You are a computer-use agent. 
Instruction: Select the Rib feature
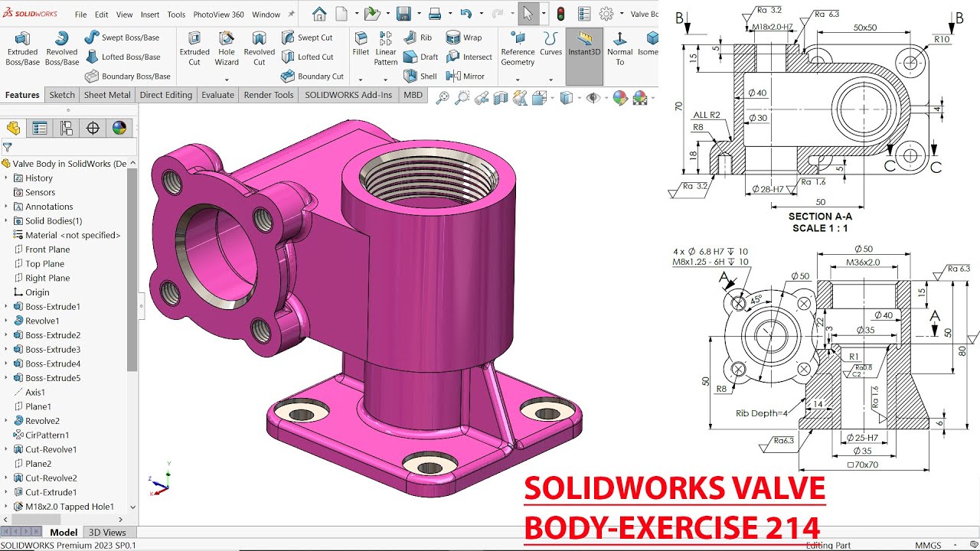coord(417,37)
